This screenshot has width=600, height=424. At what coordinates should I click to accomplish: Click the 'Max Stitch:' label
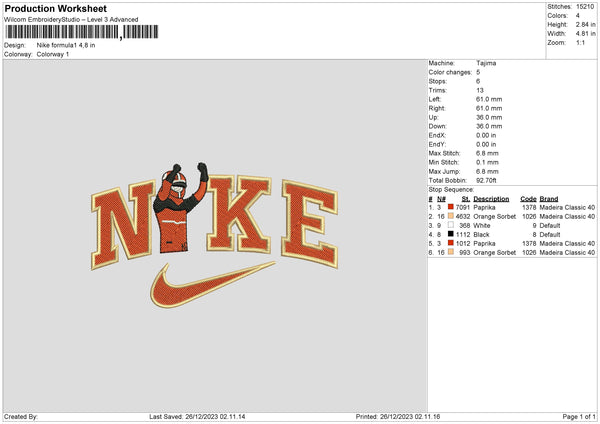tap(444, 153)
